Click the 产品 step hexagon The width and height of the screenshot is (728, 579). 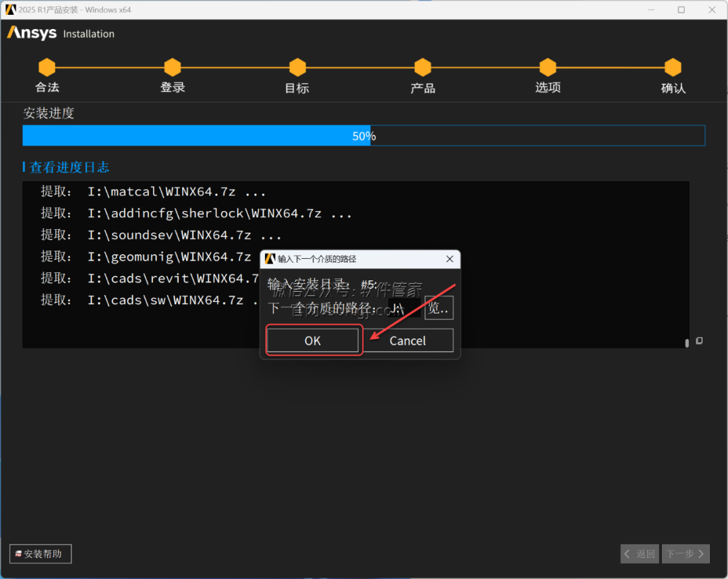click(x=423, y=67)
